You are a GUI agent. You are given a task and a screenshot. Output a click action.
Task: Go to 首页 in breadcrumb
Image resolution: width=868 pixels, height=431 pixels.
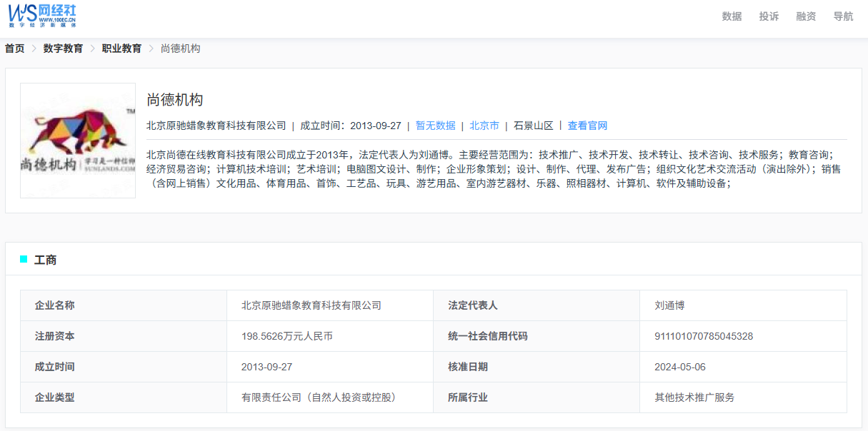[14, 49]
